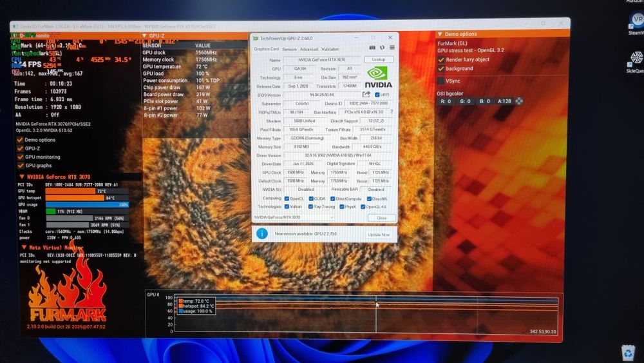This screenshot has width=644, height=363.
Task: Open the Recycle Bin desktop icon
Action: pyautogui.click(x=628, y=353)
